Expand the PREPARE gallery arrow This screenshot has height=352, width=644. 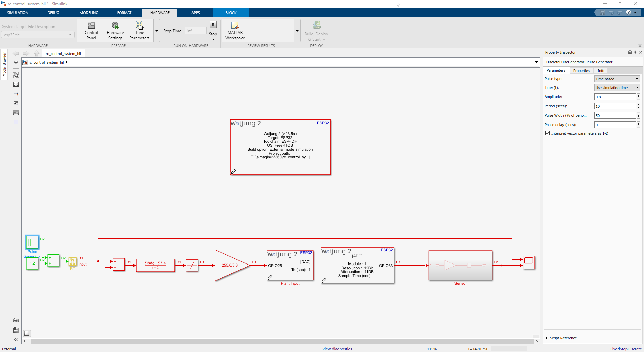pyautogui.click(x=157, y=31)
